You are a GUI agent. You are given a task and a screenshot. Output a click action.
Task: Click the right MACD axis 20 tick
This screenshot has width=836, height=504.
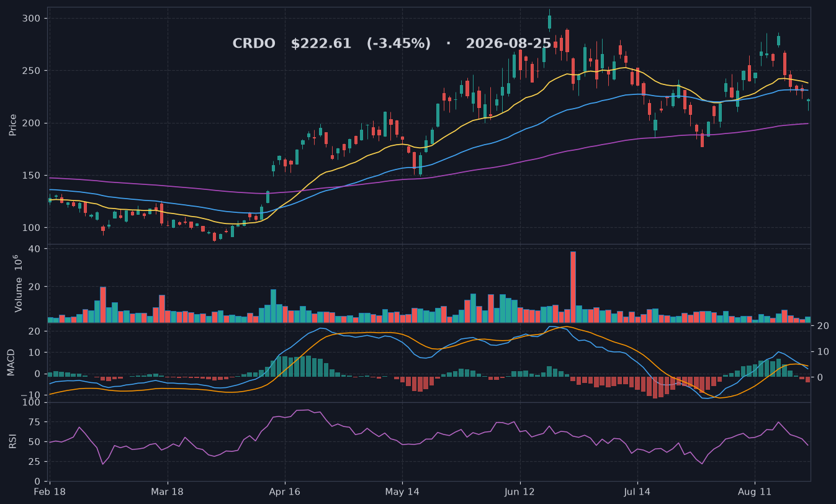click(822, 326)
